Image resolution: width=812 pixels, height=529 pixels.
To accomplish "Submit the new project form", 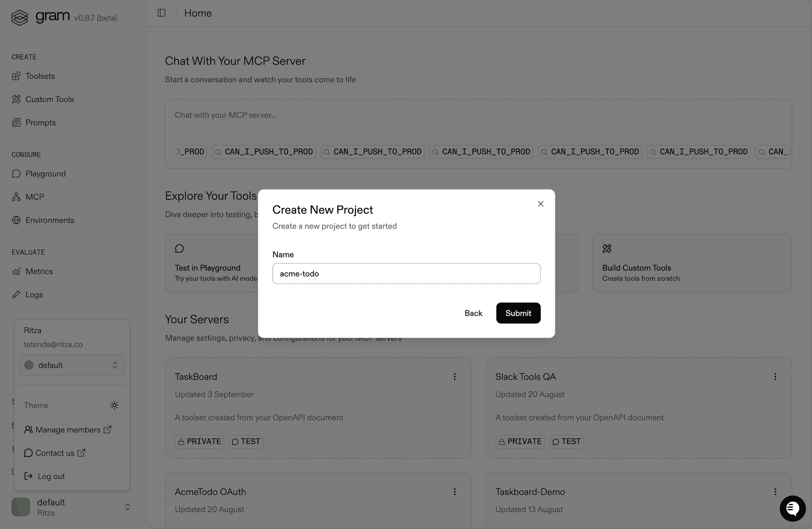I will coord(518,313).
